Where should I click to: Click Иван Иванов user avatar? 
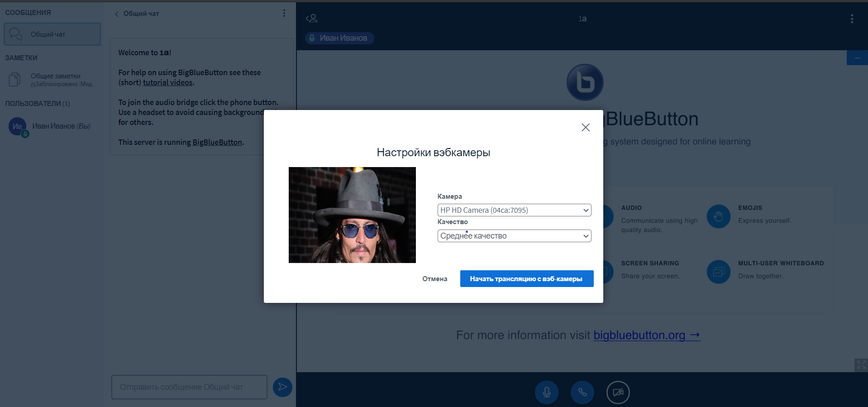(17, 126)
